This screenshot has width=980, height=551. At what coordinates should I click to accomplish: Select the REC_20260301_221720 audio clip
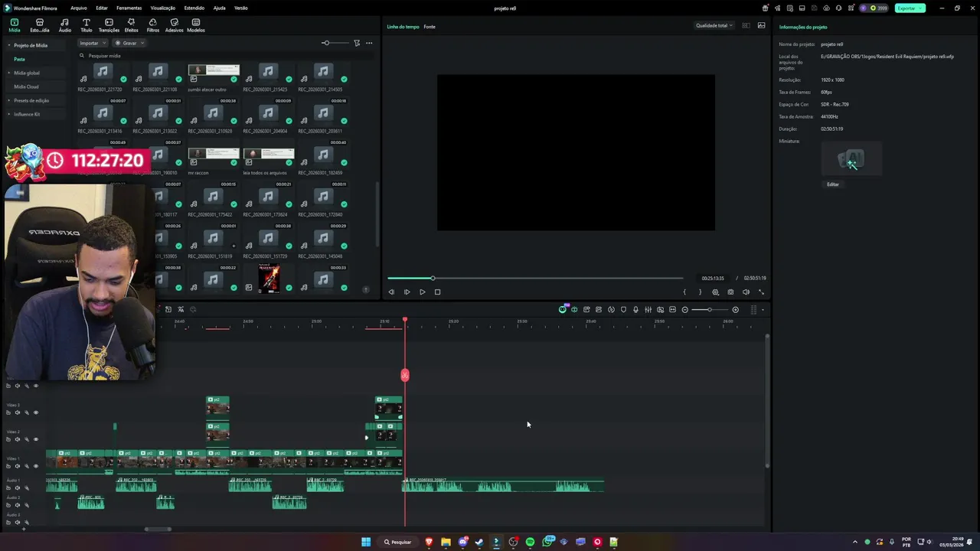tap(103, 73)
